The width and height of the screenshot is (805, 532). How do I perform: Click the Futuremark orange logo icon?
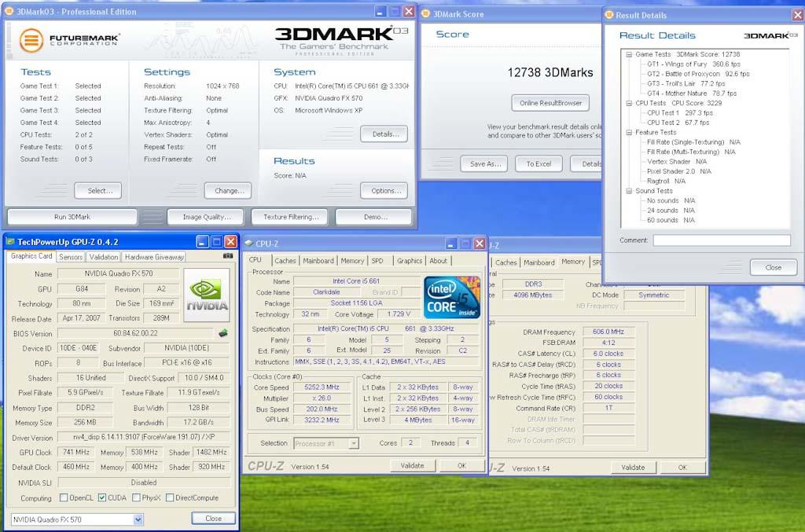point(31,40)
